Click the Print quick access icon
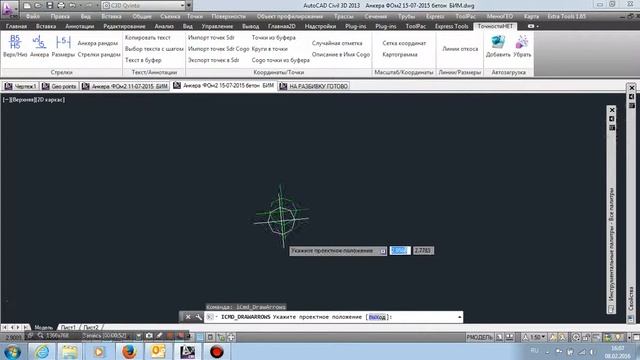The height and width of the screenshot is (360, 640). click(x=61, y=6)
